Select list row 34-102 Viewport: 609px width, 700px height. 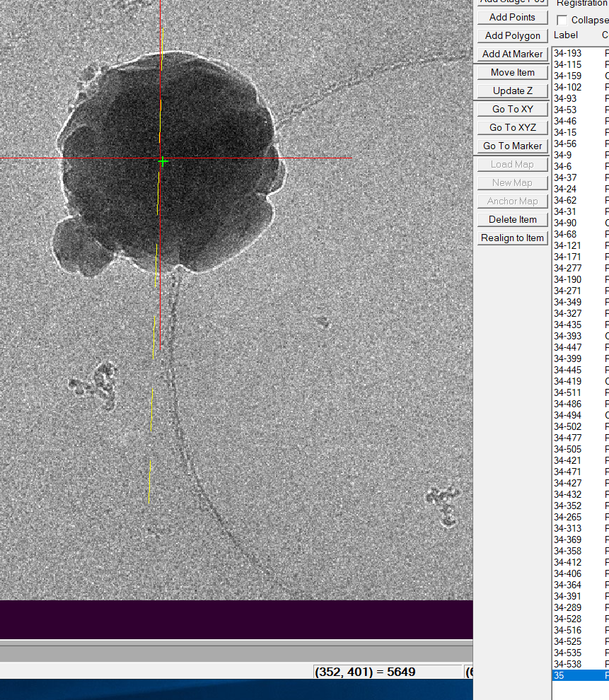coord(581,87)
